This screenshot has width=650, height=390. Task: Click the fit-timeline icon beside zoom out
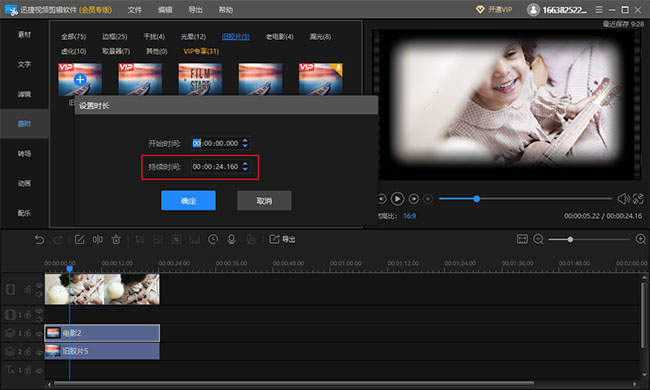[x=522, y=239]
